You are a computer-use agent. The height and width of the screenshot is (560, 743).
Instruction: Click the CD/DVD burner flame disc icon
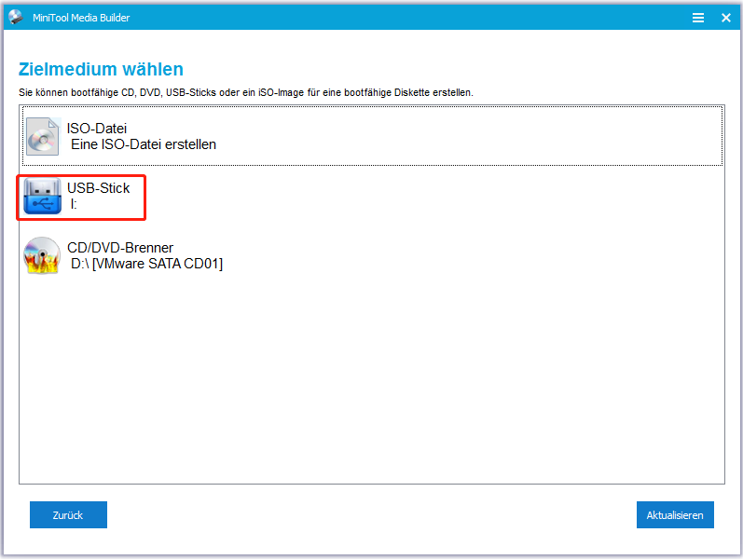click(42, 255)
